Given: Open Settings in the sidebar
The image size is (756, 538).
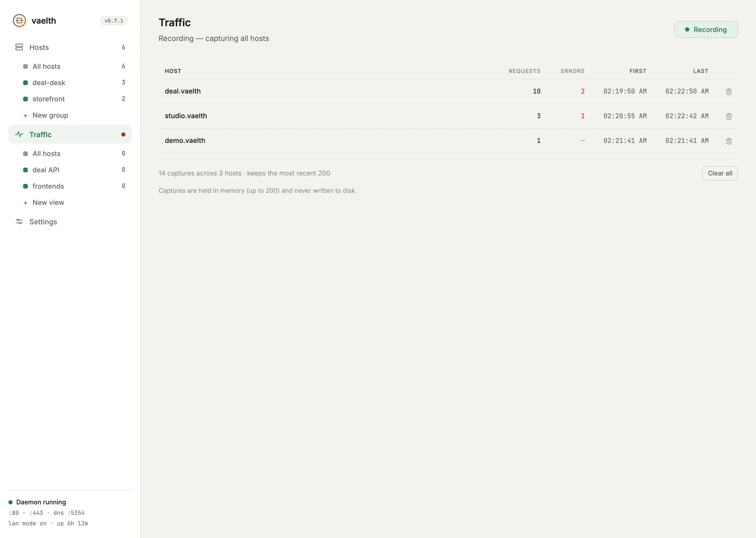Looking at the screenshot, I should [x=70, y=222].
